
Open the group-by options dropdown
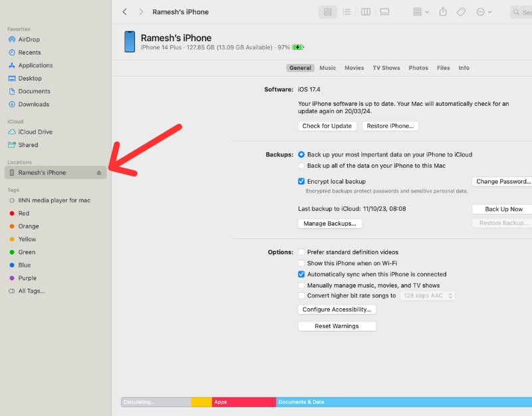coord(421,12)
